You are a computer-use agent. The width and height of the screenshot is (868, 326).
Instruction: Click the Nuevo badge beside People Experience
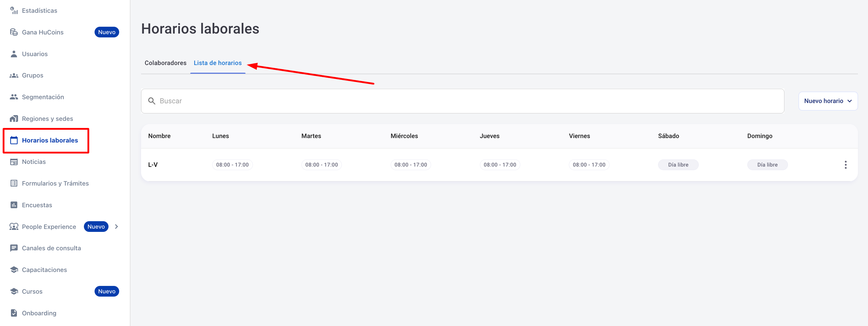click(96, 227)
